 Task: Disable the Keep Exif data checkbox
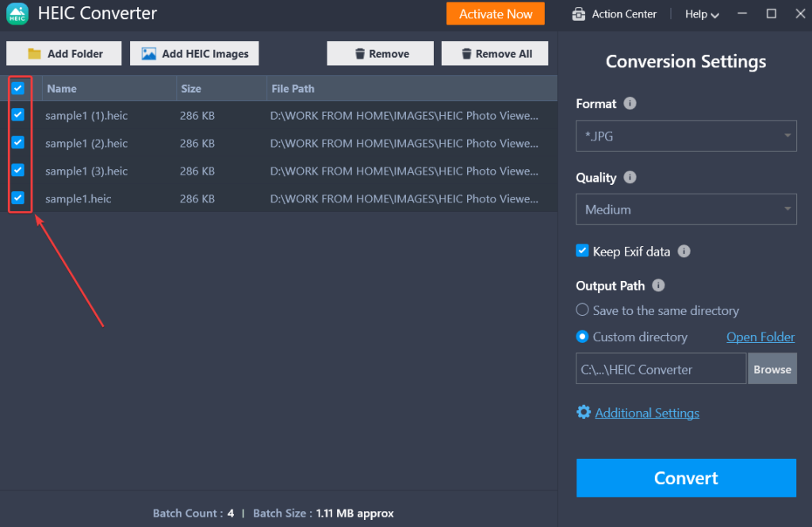582,252
